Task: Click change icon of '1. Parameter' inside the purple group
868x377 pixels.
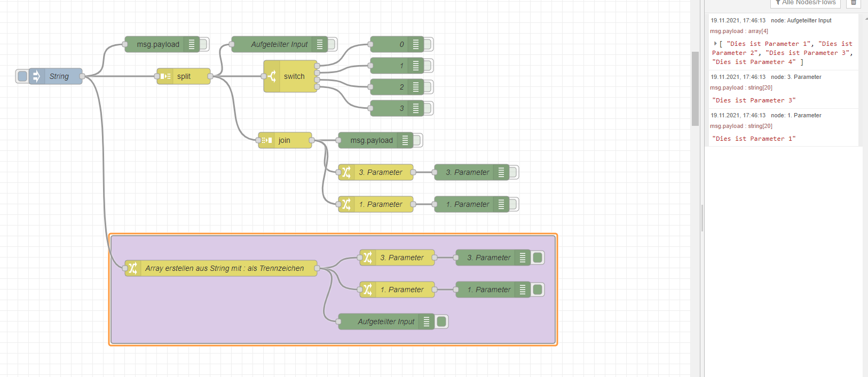Action: pyautogui.click(x=368, y=290)
